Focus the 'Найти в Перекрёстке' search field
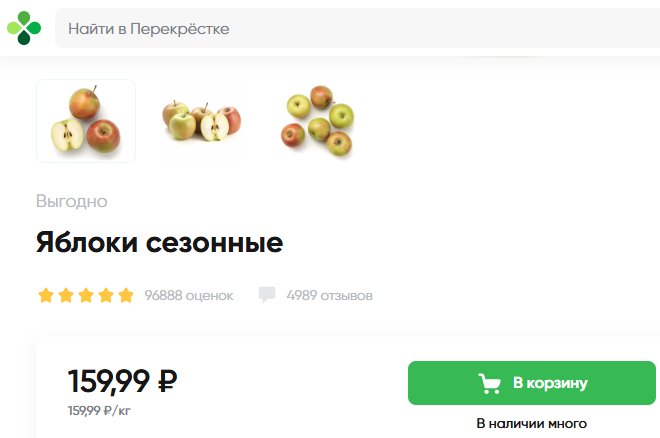Image resolution: width=660 pixels, height=438 pixels. click(x=357, y=28)
